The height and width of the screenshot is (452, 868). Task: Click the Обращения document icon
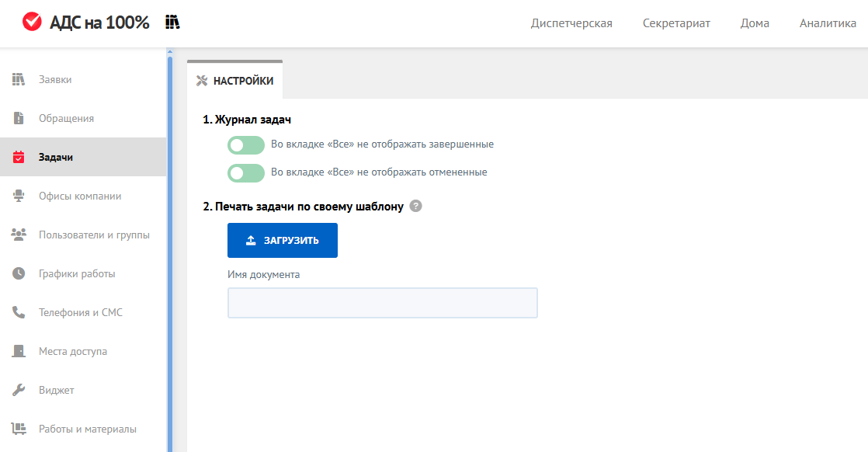click(19, 118)
